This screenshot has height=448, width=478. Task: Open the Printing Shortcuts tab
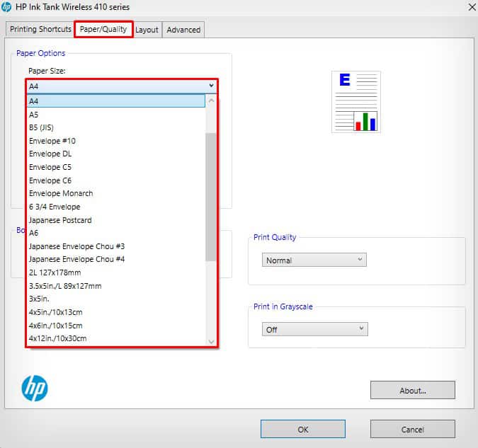[40, 29]
